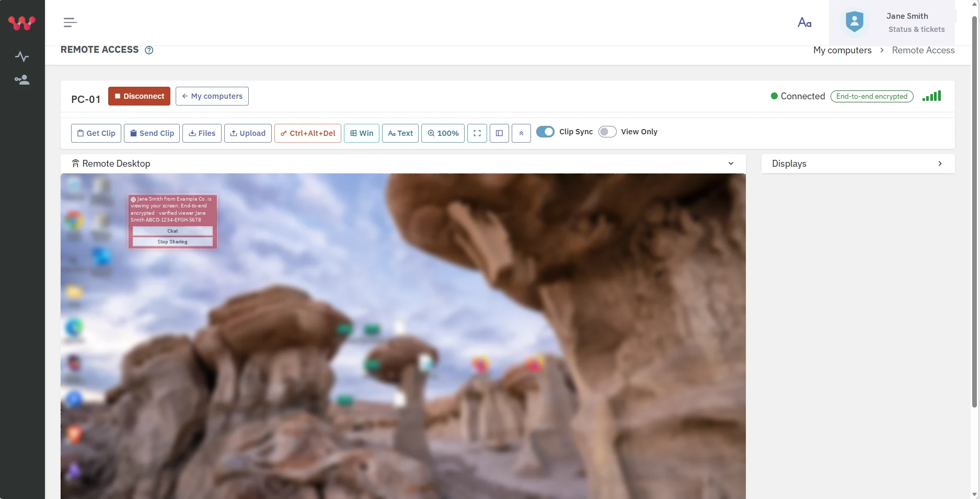Collapse toolbar with double chevron icon
This screenshot has height=499, width=980.
click(x=521, y=133)
